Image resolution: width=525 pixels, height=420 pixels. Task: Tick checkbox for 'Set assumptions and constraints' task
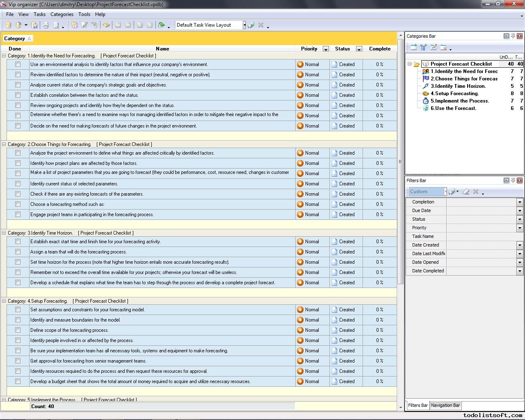(18, 310)
